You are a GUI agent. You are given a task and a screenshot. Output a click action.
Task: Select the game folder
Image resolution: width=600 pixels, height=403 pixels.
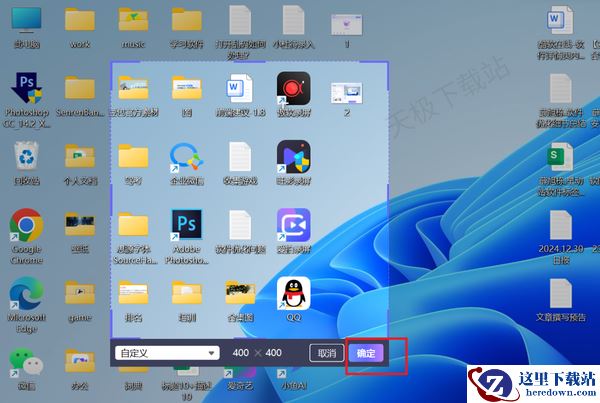click(80, 293)
